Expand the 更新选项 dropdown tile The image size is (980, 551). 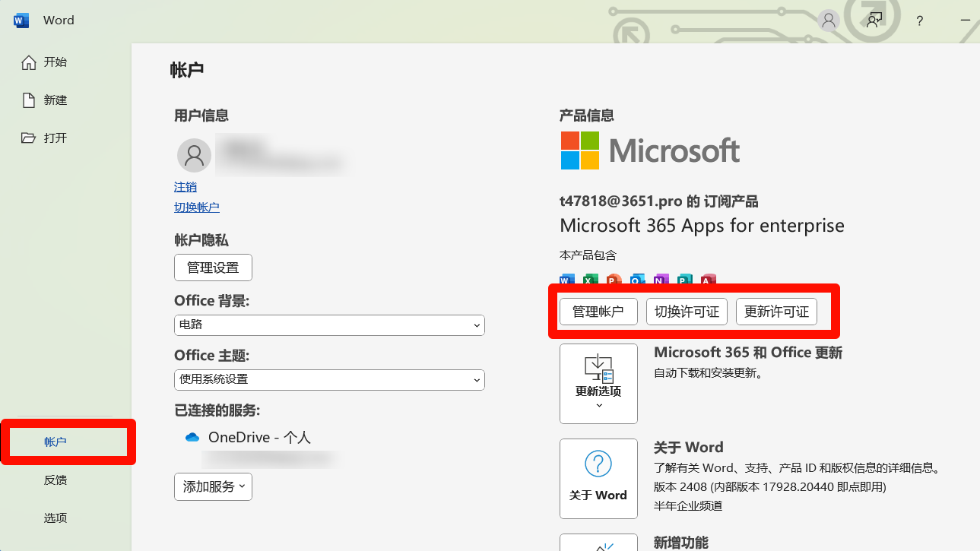pyautogui.click(x=598, y=384)
